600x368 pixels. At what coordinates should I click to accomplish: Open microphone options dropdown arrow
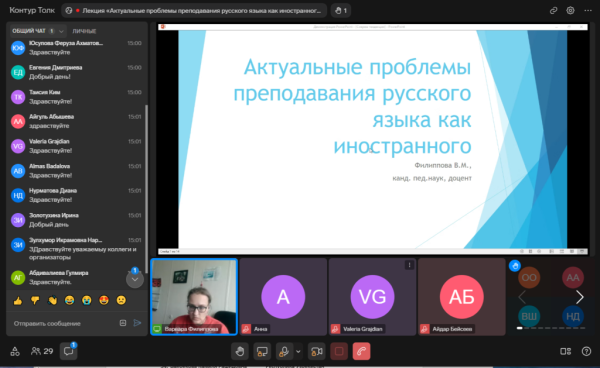click(x=298, y=351)
